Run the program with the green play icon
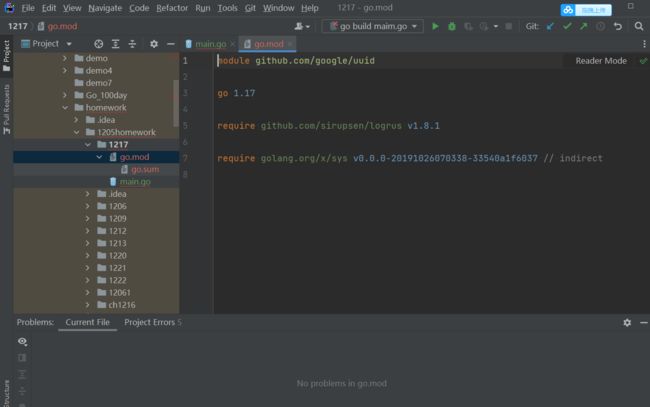This screenshot has width=650, height=407. click(x=435, y=26)
